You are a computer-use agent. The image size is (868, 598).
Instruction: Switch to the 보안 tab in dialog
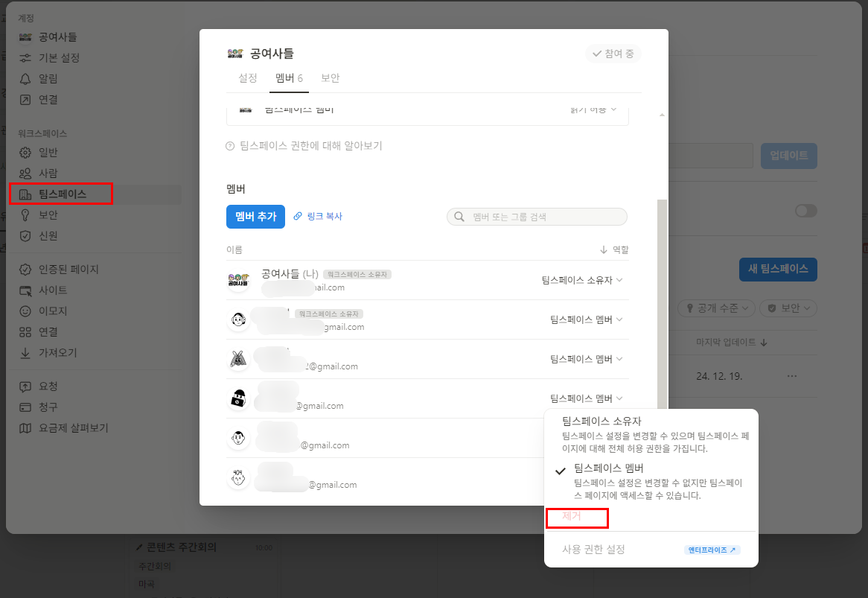coord(330,78)
